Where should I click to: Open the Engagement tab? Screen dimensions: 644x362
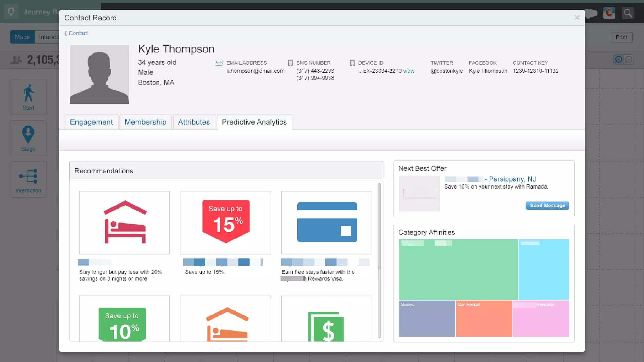click(x=91, y=122)
